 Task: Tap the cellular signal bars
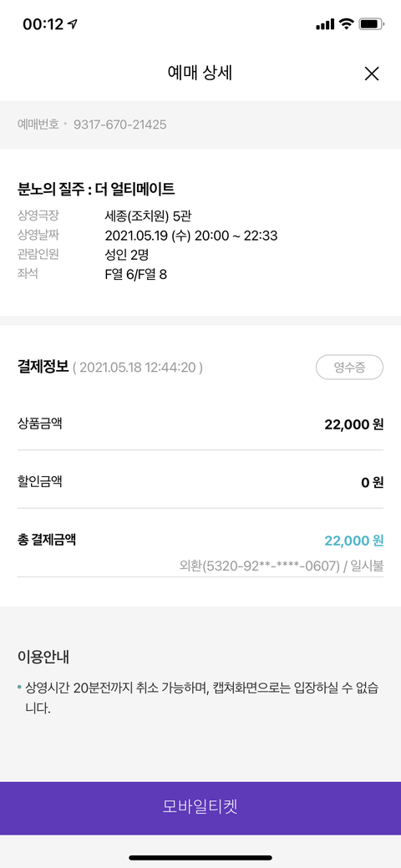click(325, 24)
